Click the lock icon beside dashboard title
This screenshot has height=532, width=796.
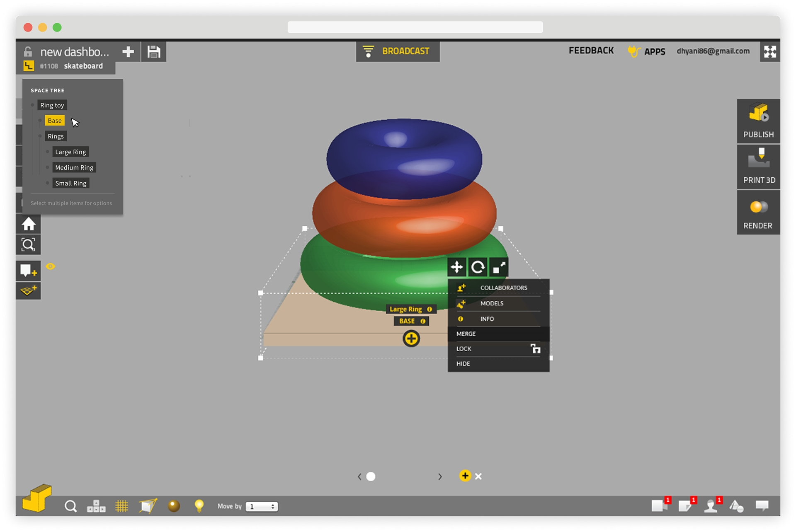click(28, 52)
